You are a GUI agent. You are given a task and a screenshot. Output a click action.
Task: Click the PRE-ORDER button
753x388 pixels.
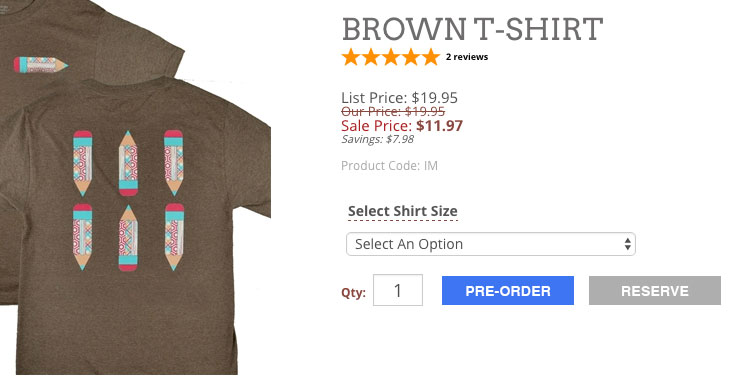pyautogui.click(x=508, y=291)
